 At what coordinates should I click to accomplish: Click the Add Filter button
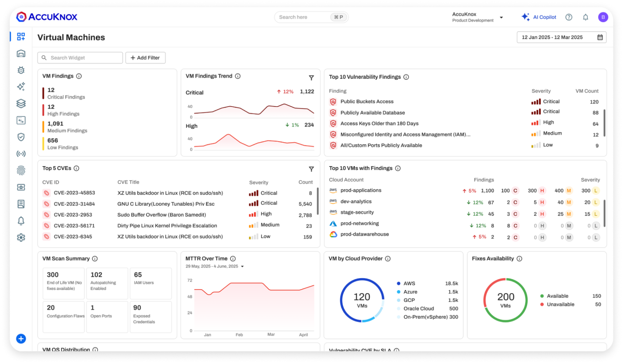(145, 57)
